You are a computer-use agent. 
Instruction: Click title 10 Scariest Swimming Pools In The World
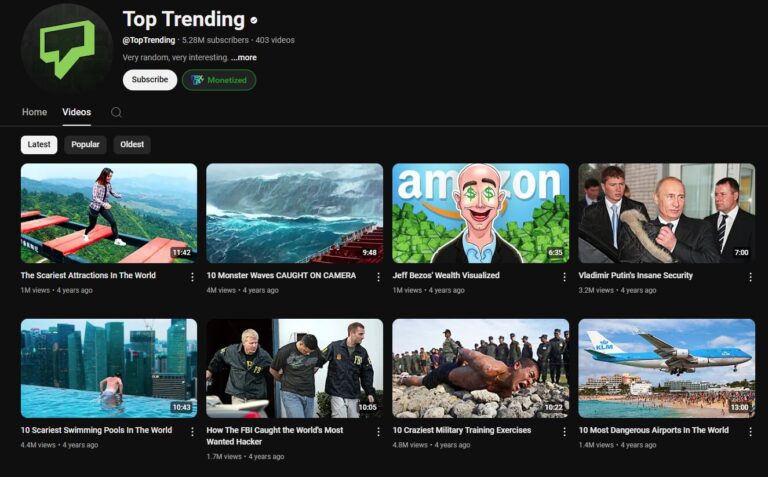[x=96, y=430]
